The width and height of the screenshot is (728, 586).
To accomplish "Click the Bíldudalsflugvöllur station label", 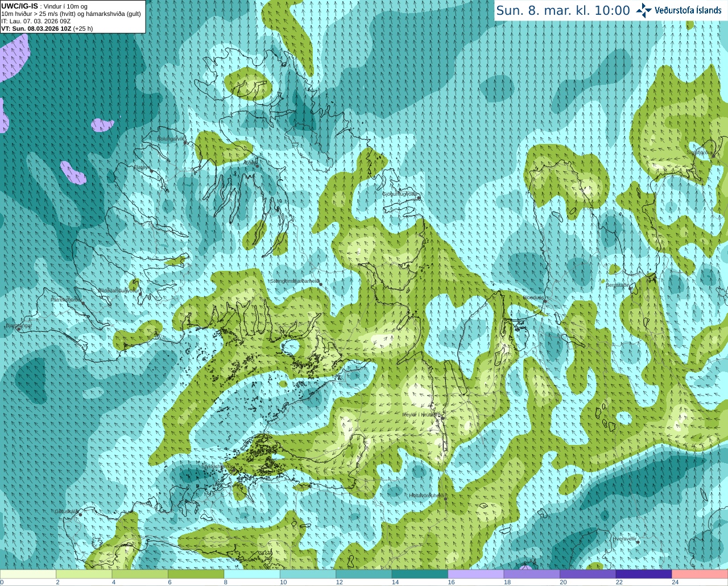I will tap(118, 290).
